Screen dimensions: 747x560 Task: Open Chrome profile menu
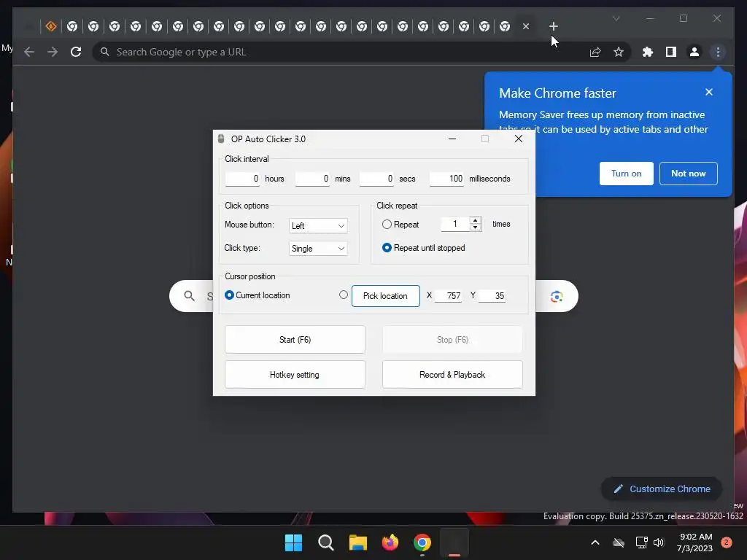(x=694, y=52)
